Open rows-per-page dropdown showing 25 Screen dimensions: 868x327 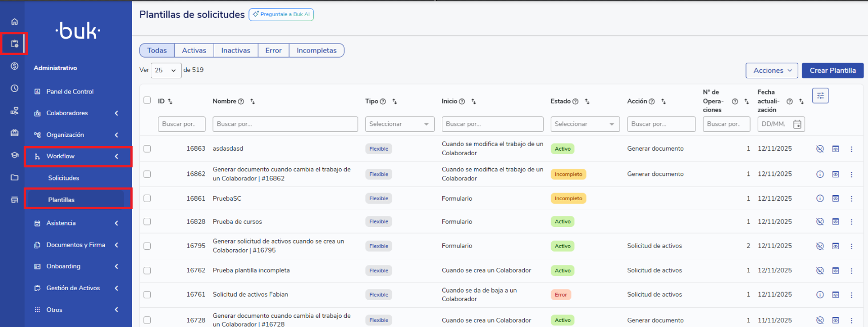[x=166, y=70]
